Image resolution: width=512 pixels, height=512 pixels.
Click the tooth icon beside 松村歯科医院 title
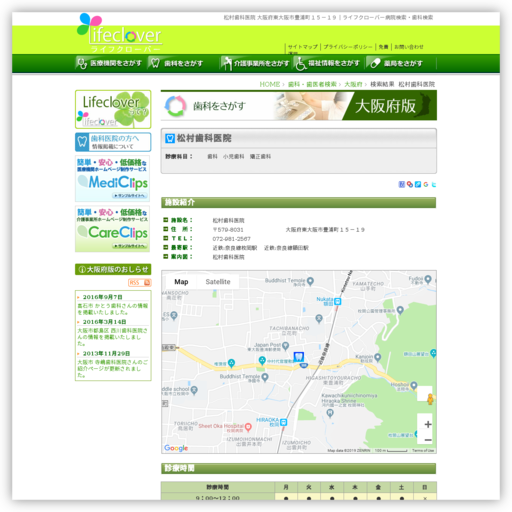tap(170, 138)
